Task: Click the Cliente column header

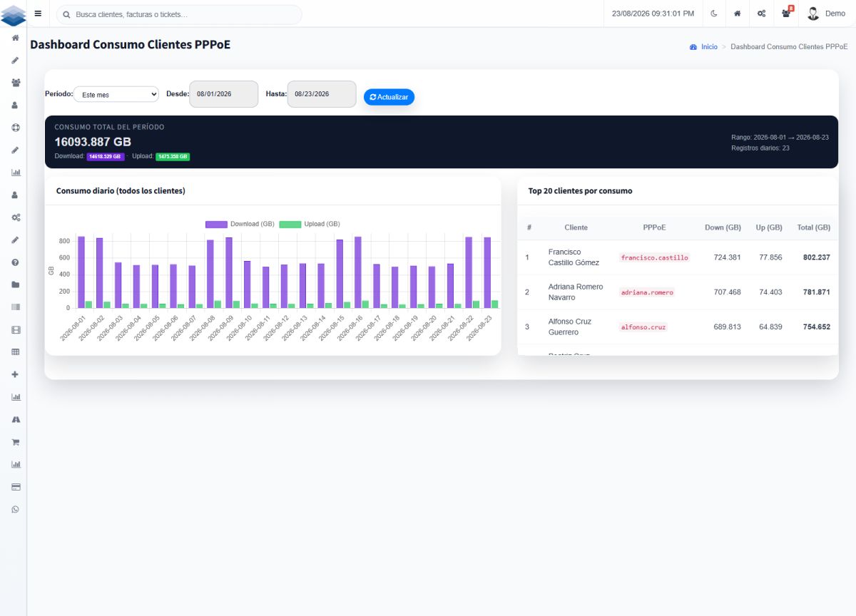Action: 576,227
